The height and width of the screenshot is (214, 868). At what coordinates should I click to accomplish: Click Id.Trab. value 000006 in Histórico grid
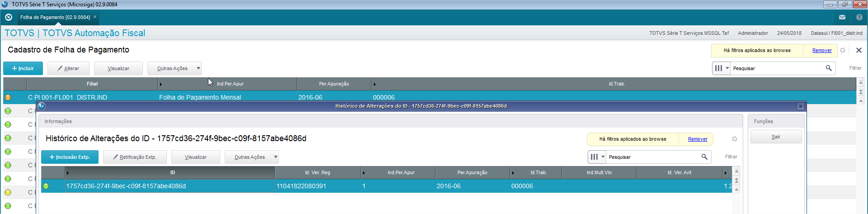[522, 186]
